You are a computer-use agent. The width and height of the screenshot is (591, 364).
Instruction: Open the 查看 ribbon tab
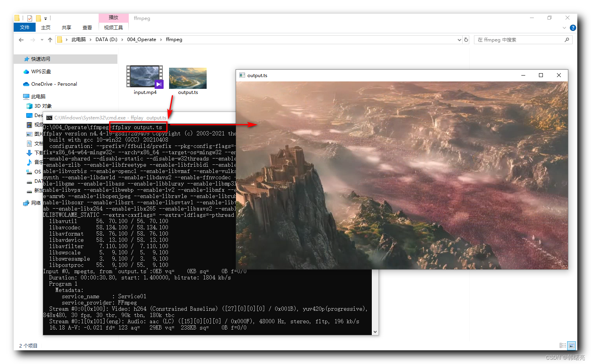coord(87,27)
